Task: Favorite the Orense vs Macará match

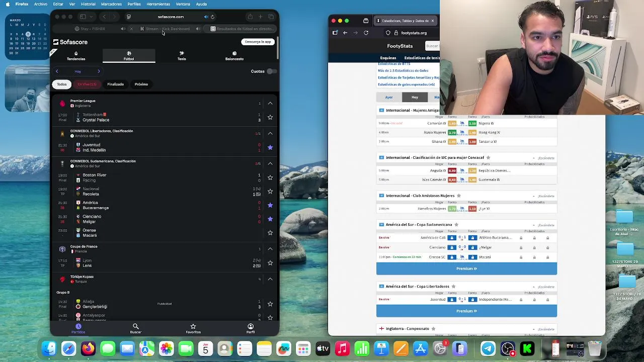Action: (x=270, y=233)
